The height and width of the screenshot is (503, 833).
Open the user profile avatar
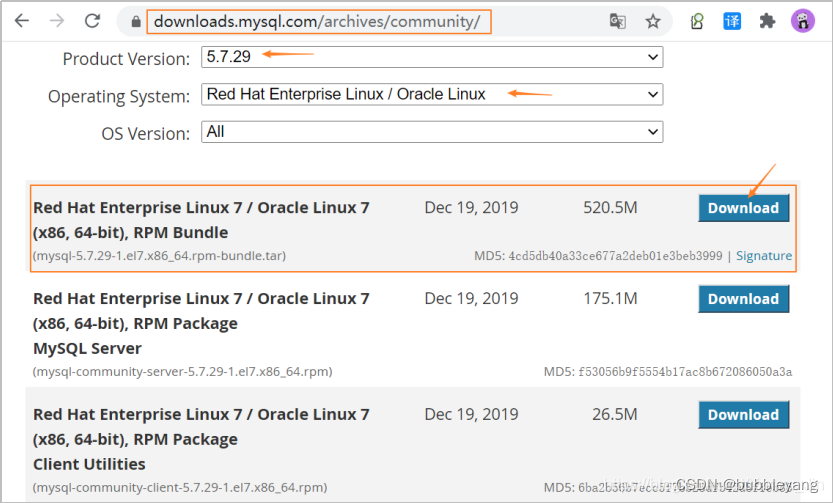(803, 21)
